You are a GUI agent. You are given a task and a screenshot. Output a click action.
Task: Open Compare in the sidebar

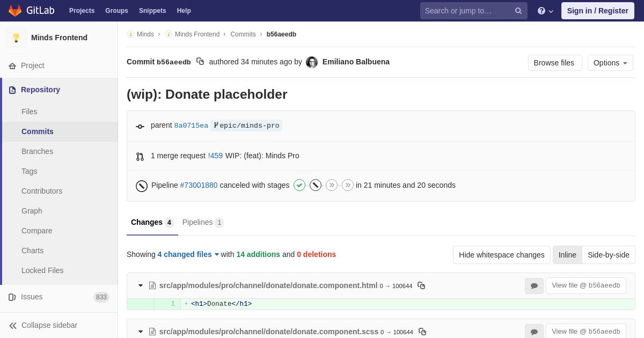click(59, 231)
